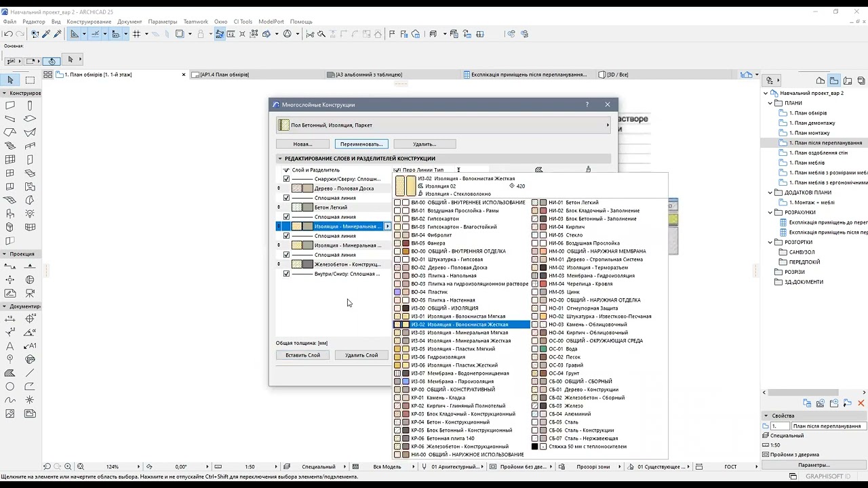Pick the Label A1 tool in the toolbox
Image resolution: width=868 pixels, height=488 pixels.
click(x=30, y=346)
